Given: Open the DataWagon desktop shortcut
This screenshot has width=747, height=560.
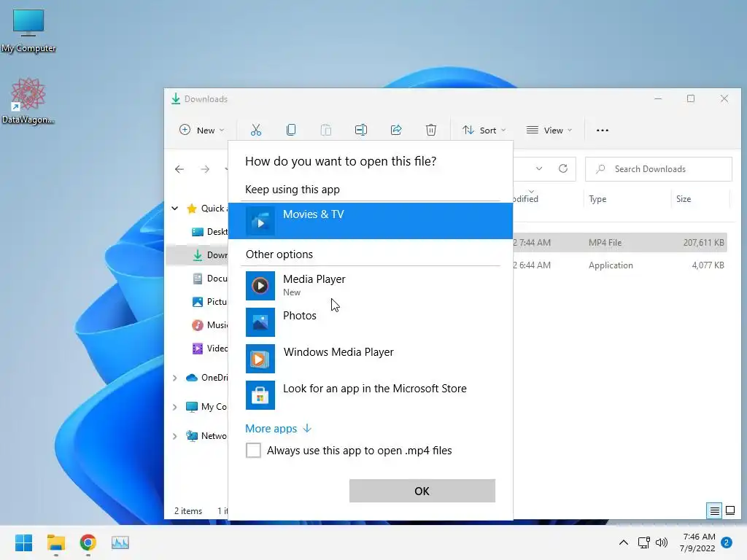Looking at the screenshot, I should click(28, 101).
